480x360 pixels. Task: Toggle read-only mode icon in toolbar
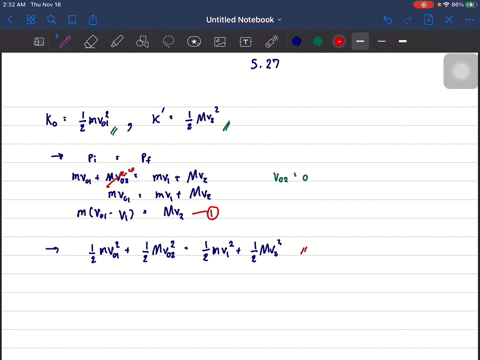pyautogui.click(x=39, y=42)
